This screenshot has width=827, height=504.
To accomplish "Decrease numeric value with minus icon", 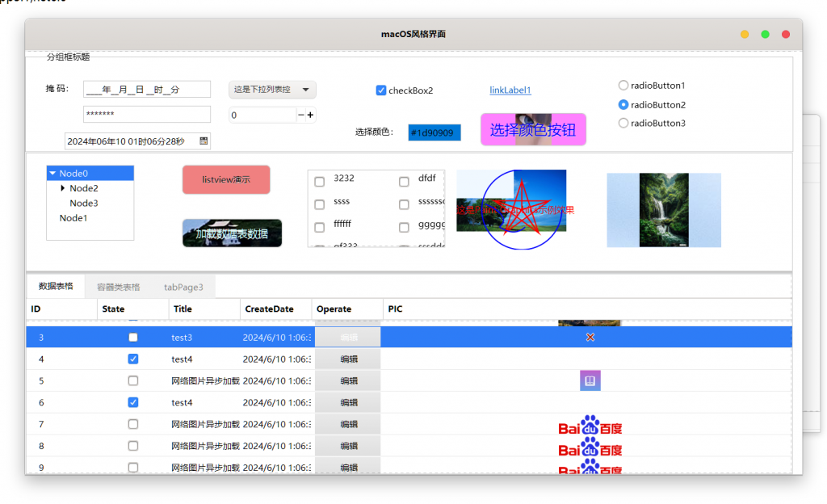I will (x=300, y=115).
